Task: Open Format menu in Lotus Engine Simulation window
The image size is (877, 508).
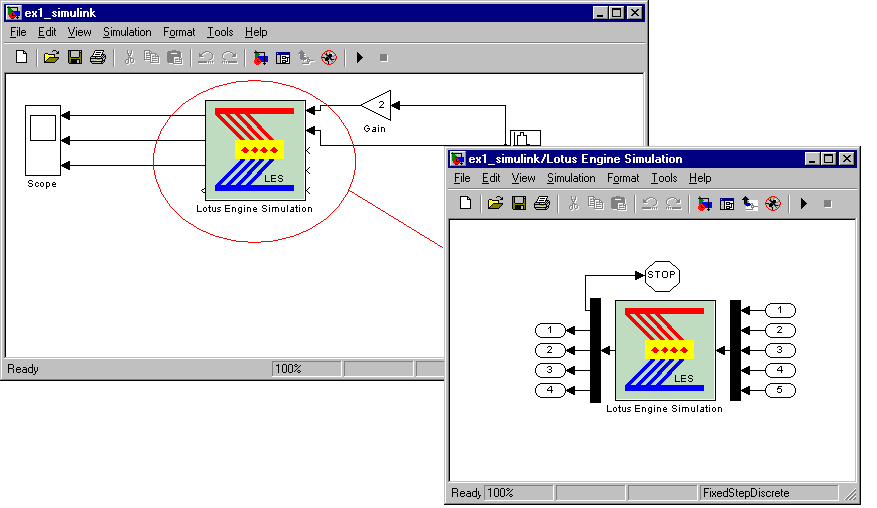Action: pos(623,178)
